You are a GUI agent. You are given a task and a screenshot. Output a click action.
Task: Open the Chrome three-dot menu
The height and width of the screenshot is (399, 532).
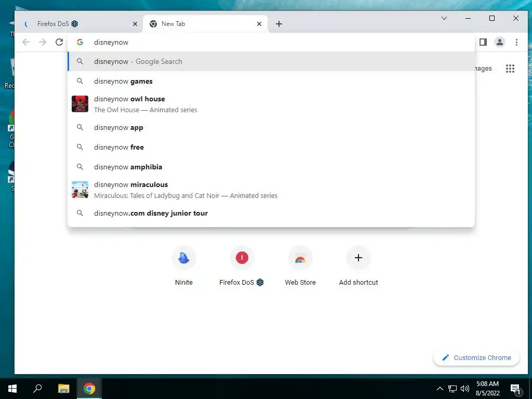[516, 42]
